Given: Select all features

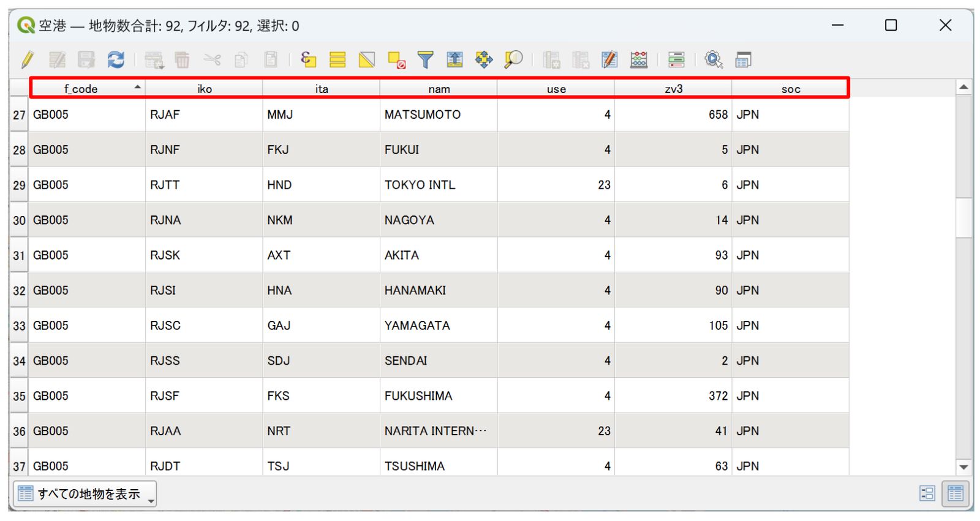Looking at the screenshot, I should (337, 59).
